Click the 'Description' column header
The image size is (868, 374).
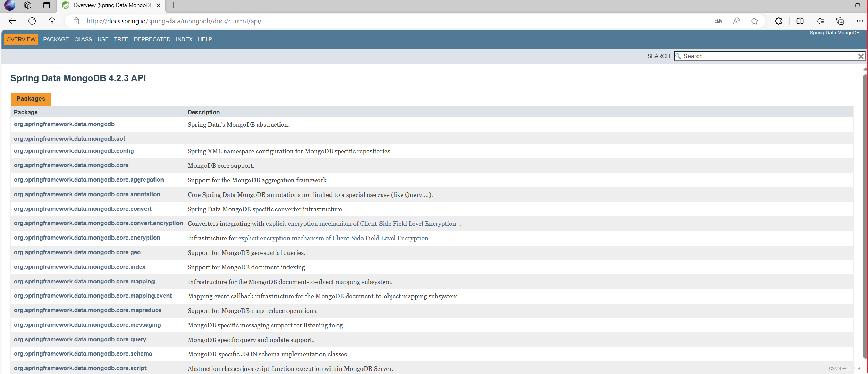pyautogui.click(x=204, y=112)
